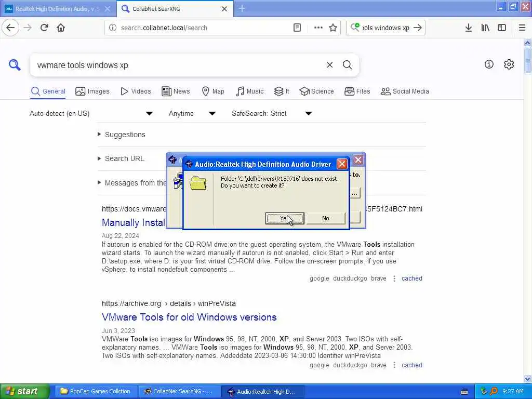Screen dimensions: 532x399
Task: Open the Windows Start menu
Action: (x=24, y=391)
